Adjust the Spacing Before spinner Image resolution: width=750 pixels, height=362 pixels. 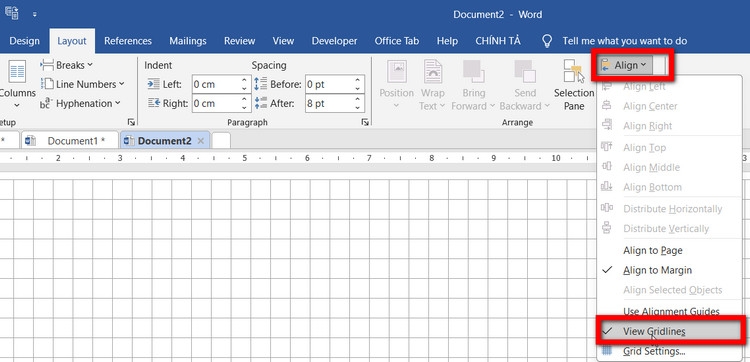tap(358, 84)
